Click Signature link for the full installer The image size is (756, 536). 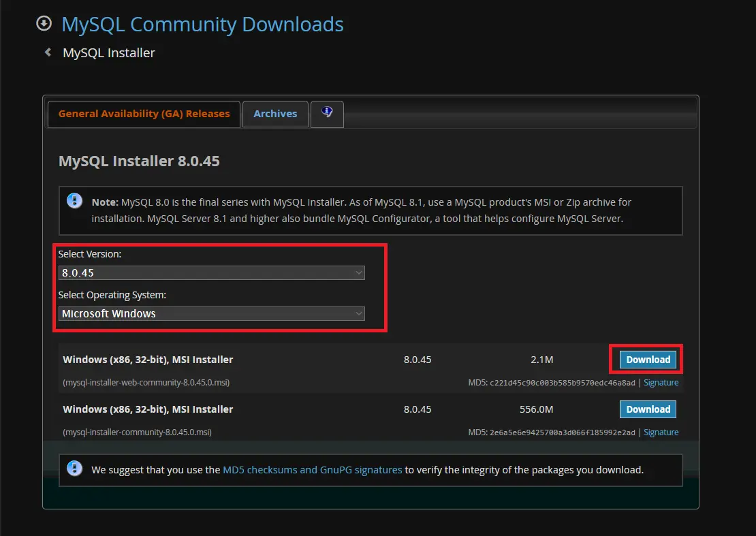point(661,432)
